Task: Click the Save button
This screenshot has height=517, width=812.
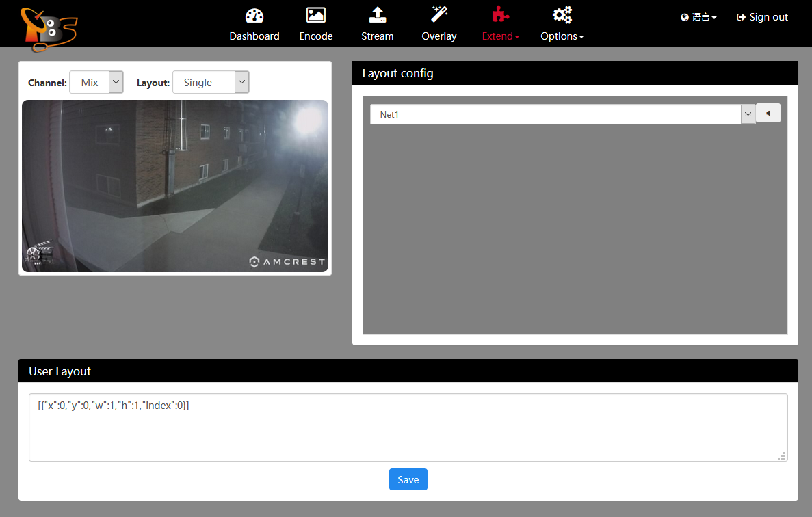Action: pyautogui.click(x=408, y=479)
